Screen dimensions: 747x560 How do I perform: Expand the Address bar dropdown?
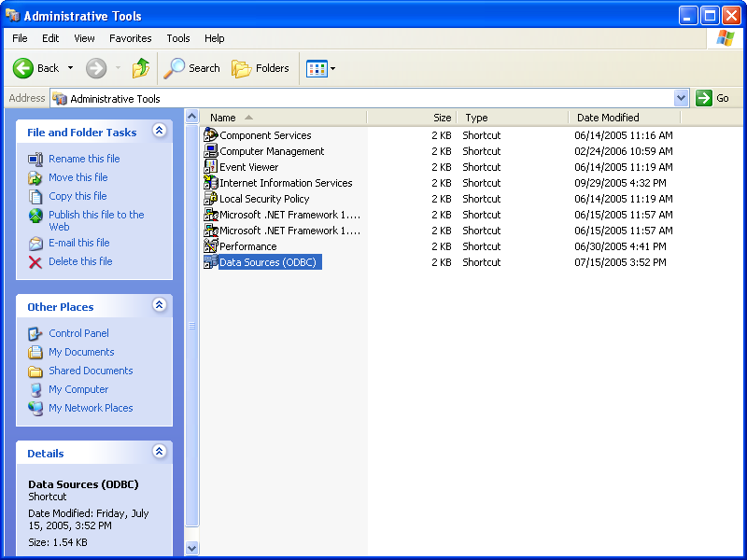point(682,98)
